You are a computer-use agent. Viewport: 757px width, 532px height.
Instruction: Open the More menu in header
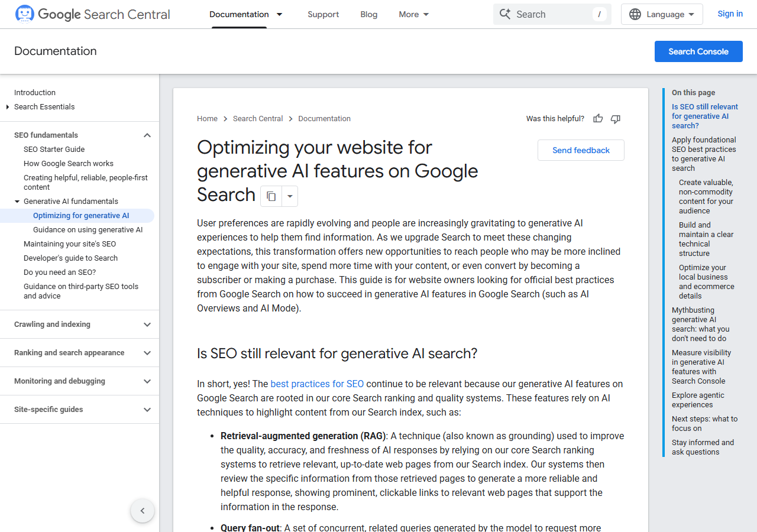414,14
